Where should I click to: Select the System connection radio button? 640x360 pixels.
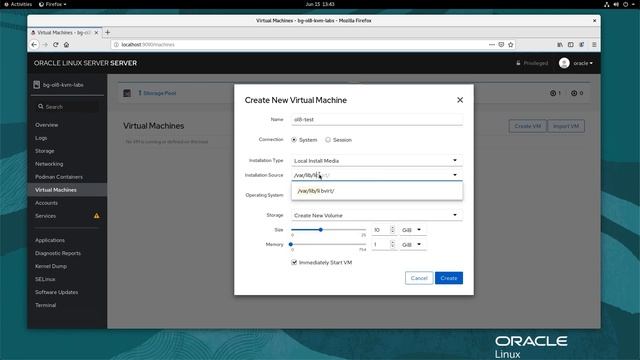click(294, 140)
